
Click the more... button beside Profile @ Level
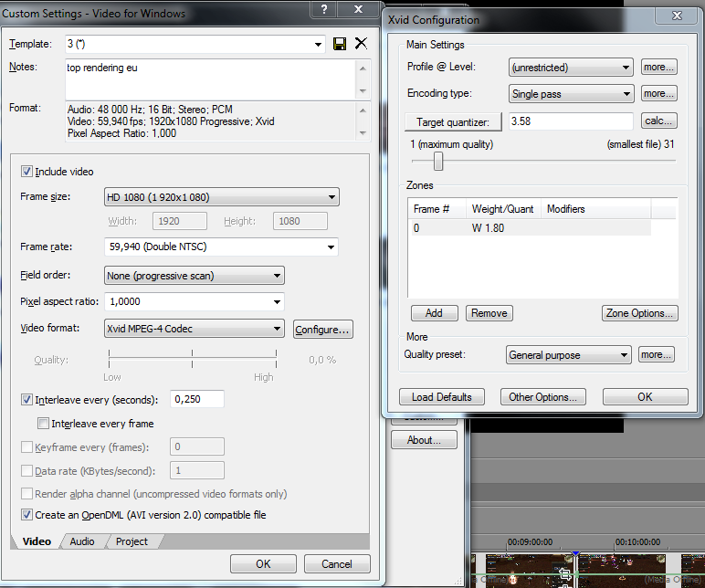pyautogui.click(x=658, y=67)
